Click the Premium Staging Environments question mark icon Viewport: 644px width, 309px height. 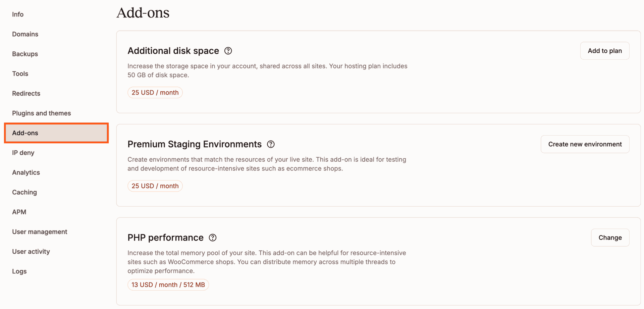271,144
